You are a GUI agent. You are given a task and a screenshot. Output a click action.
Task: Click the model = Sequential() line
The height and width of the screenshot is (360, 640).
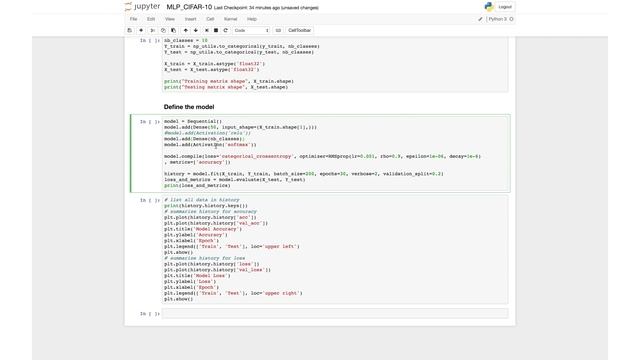point(193,121)
